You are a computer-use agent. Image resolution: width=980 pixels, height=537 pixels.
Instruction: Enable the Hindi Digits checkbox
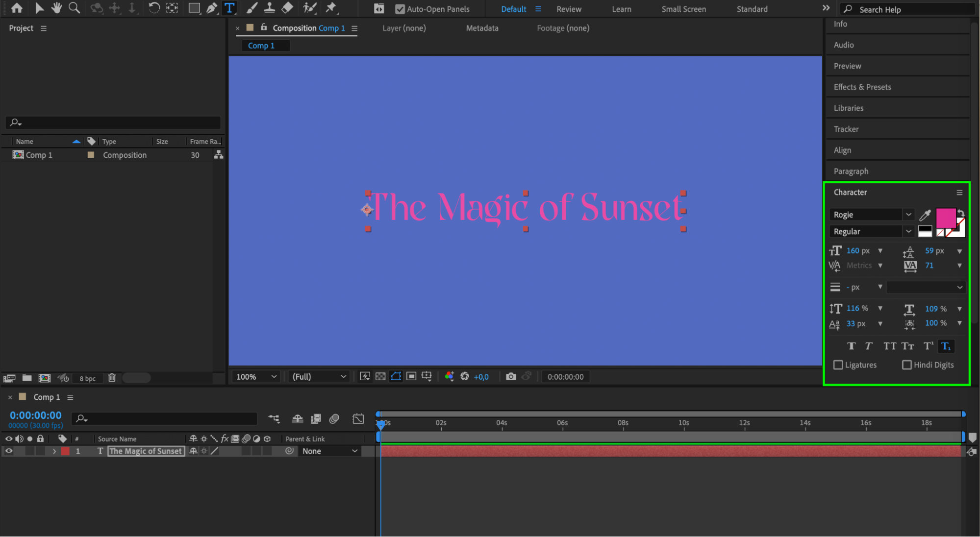pos(907,365)
